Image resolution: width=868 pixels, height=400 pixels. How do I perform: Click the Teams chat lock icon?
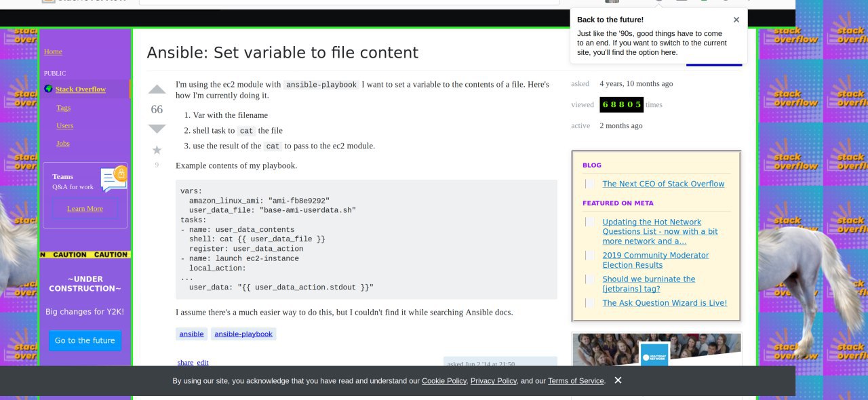coord(114,179)
